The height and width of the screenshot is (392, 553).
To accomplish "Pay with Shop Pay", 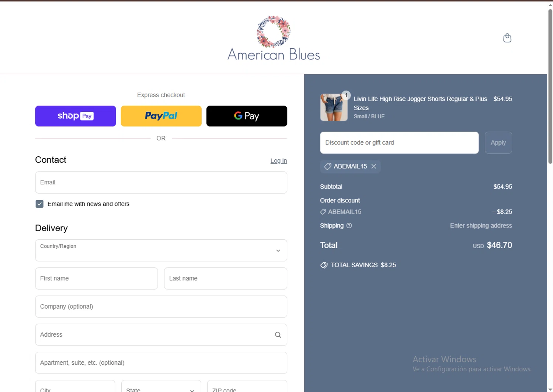I will point(76,116).
